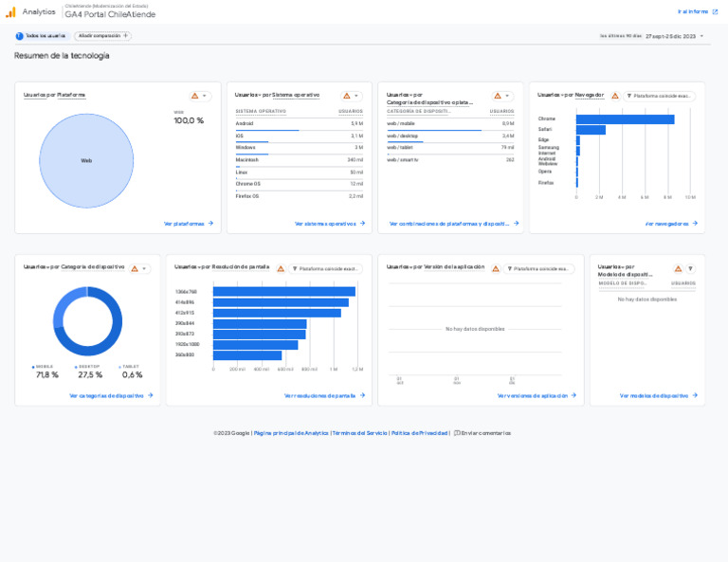Select the Todos los usuarios segment
Viewport: 728px width, 562px height.
click(x=41, y=36)
